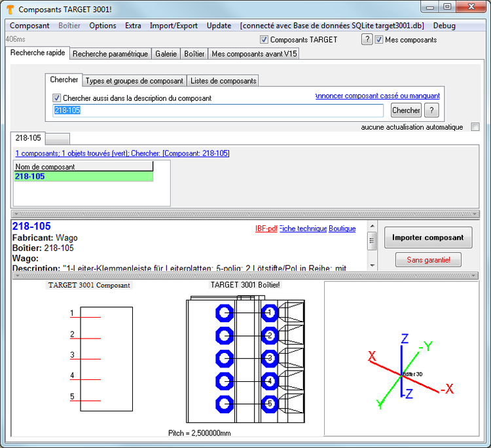Image resolution: width=491 pixels, height=448 pixels.
Task: Open the Composant menu
Action: pyautogui.click(x=29, y=26)
